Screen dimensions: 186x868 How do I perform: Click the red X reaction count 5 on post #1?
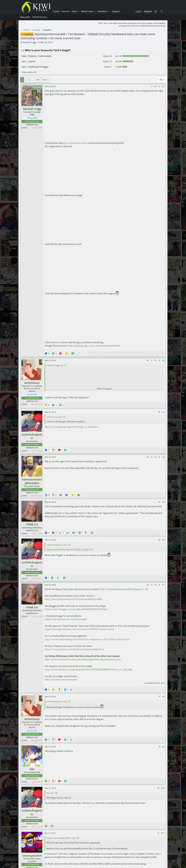[61, 353]
